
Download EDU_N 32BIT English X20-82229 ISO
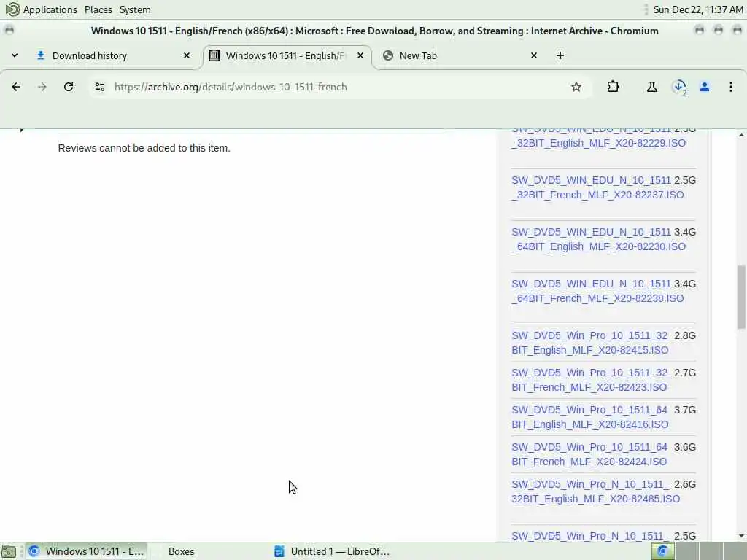598,139
